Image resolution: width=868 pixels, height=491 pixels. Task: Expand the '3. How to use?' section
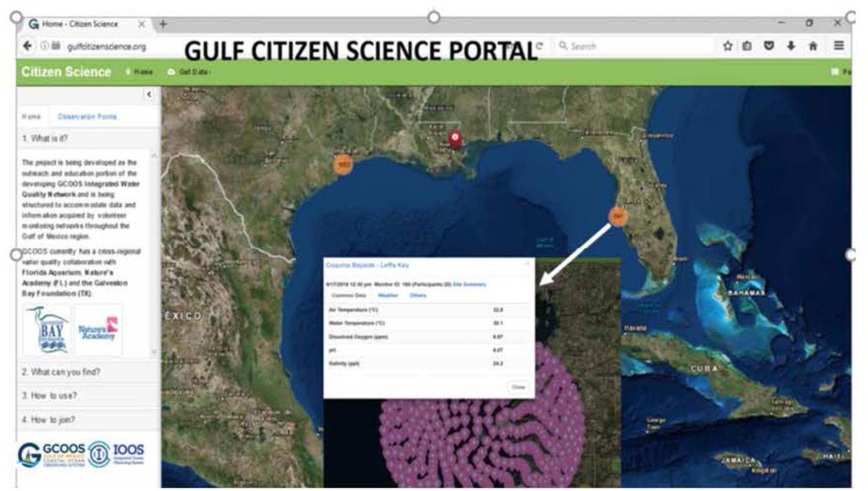click(88, 396)
